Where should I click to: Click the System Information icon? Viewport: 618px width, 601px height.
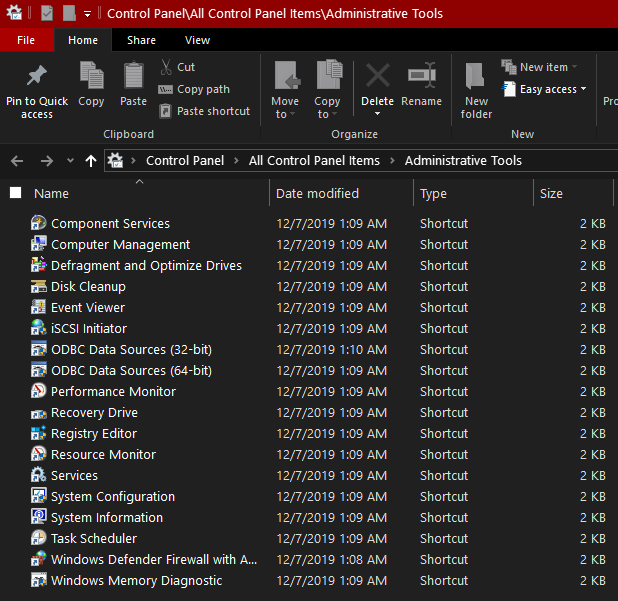(x=39, y=517)
